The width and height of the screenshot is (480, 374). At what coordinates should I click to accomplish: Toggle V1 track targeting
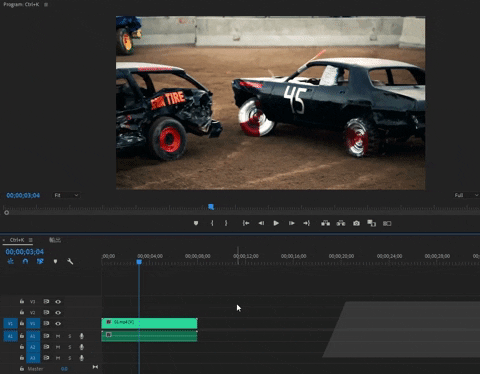point(33,323)
